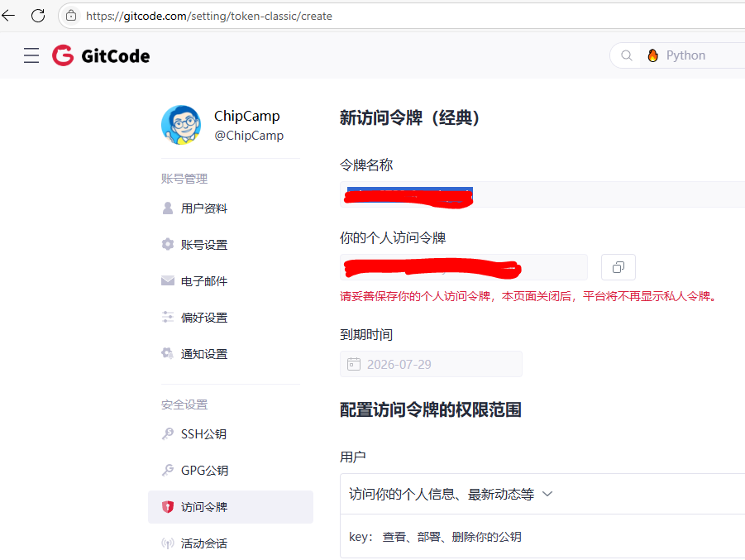Click the GitCode logo
This screenshot has height=560, width=745.
(100, 55)
